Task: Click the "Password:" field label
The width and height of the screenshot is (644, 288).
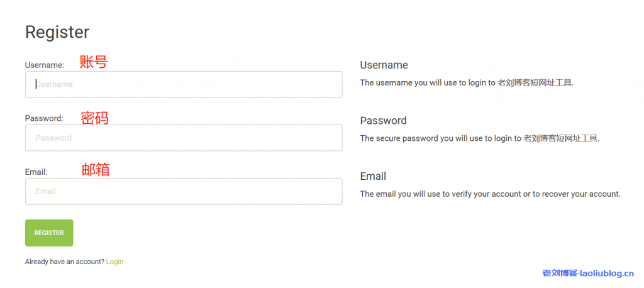Action: (44, 118)
